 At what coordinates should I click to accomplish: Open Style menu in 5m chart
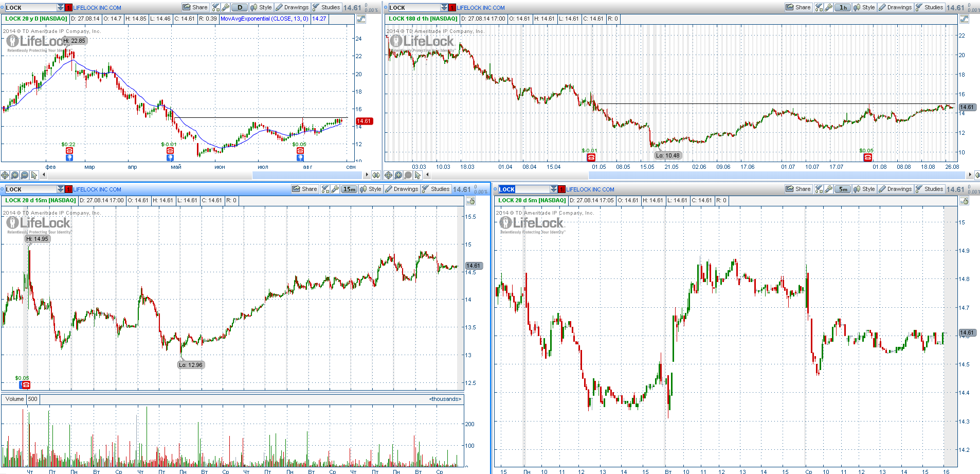click(864, 189)
